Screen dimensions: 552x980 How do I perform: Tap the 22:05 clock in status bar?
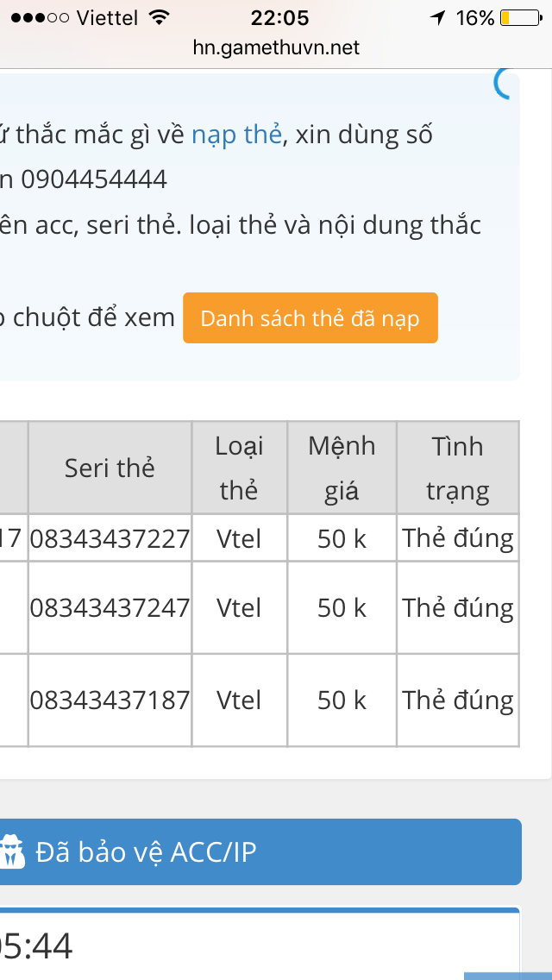pyautogui.click(x=279, y=17)
